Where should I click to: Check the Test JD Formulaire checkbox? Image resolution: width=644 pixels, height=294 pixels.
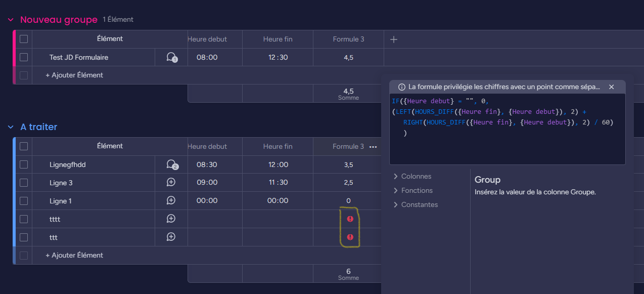click(24, 57)
